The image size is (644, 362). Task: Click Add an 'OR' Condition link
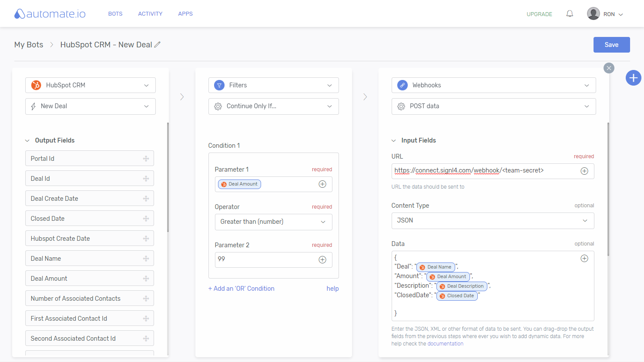pyautogui.click(x=241, y=289)
